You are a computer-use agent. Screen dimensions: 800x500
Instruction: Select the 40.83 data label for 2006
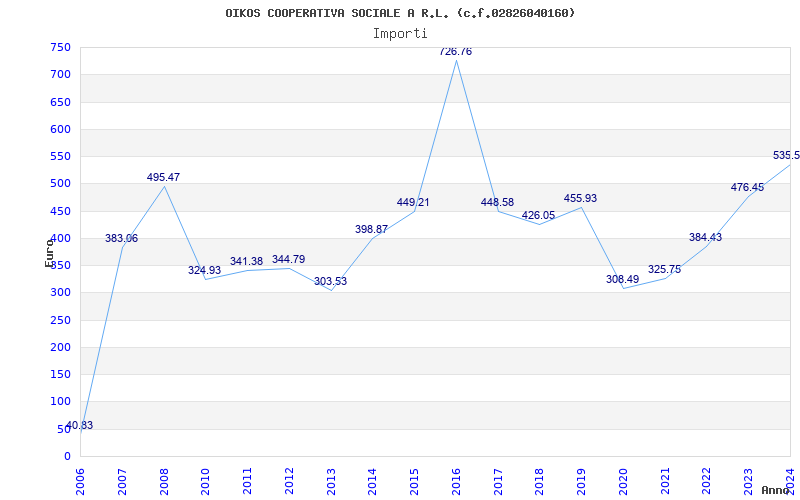point(80,426)
